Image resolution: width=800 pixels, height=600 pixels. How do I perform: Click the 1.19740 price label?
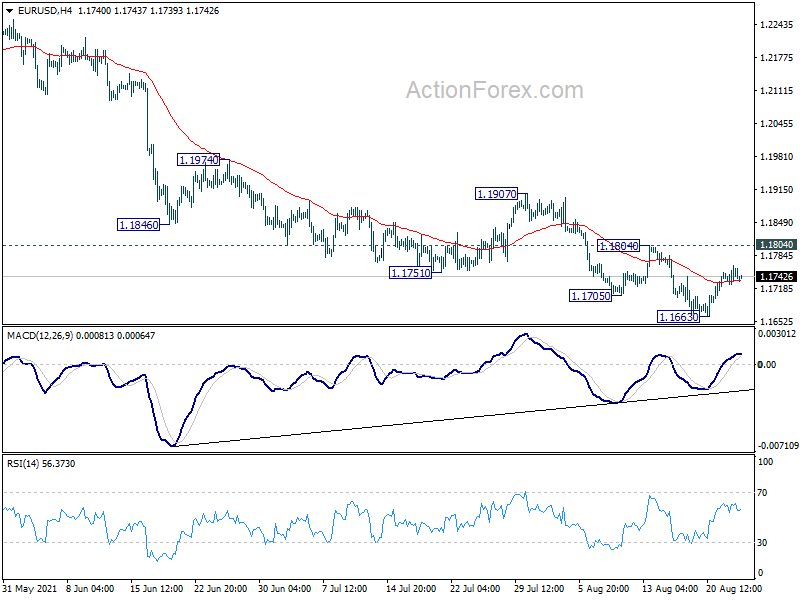pos(198,160)
